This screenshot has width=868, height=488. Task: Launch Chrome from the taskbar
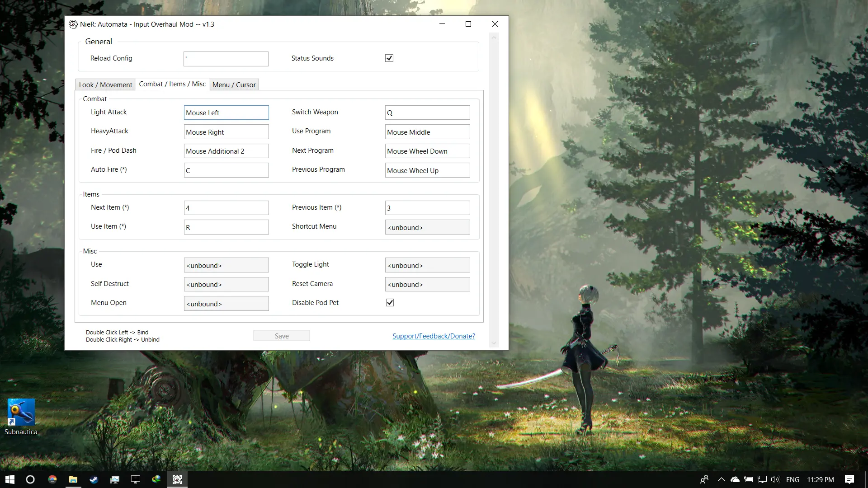(x=52, y=479)
